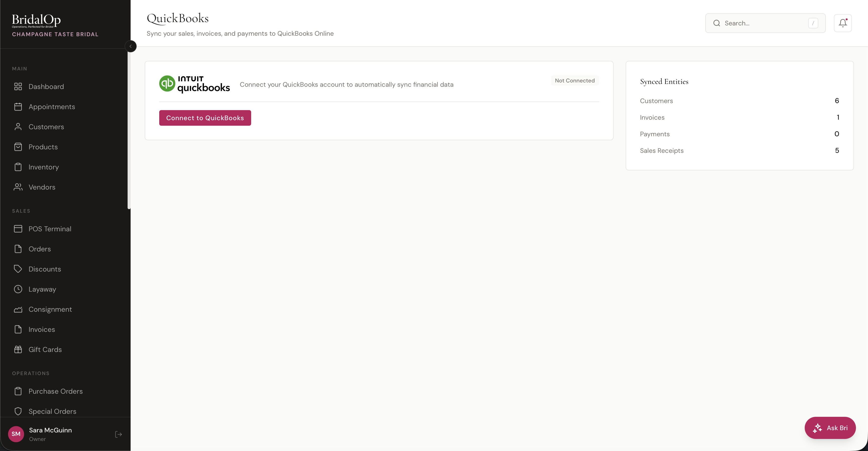Click the Orders document icon
This screenshot has width=868, height=451.
(18, 249)
